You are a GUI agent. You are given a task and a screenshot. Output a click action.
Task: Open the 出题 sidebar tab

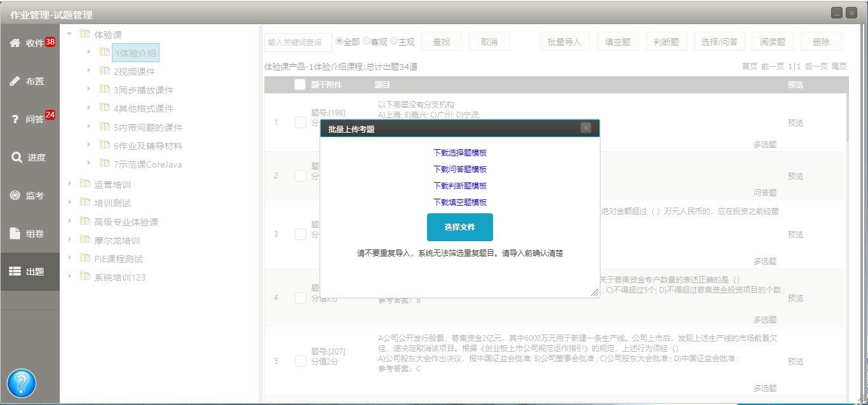tap(30, 272)
